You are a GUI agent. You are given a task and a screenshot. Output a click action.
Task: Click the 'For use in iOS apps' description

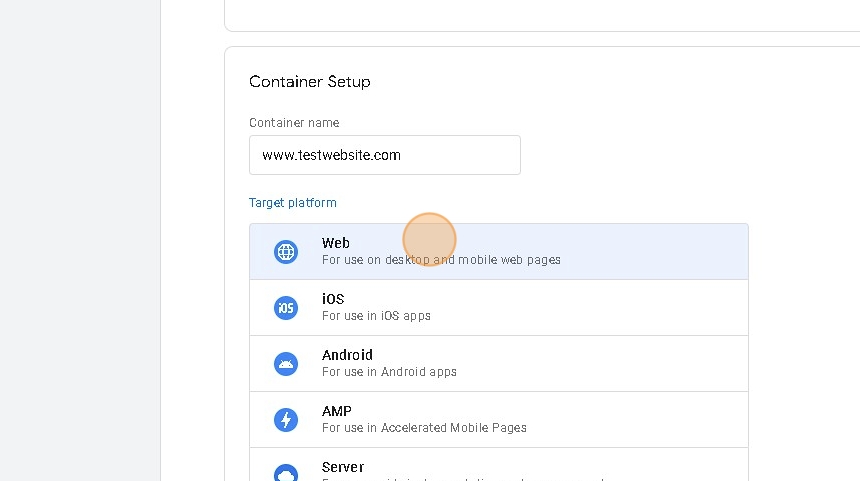click(376, 316)
